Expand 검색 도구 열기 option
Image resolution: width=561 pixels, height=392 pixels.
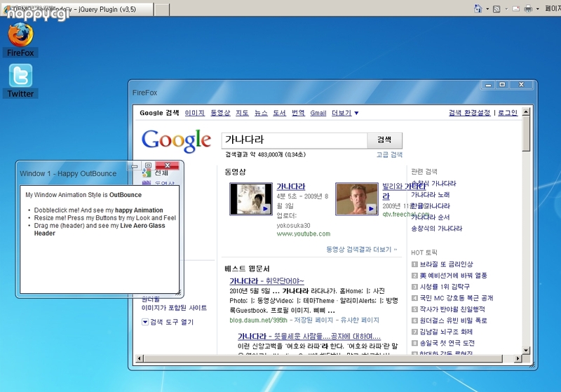pyautogui.click(x=168, y=322)
